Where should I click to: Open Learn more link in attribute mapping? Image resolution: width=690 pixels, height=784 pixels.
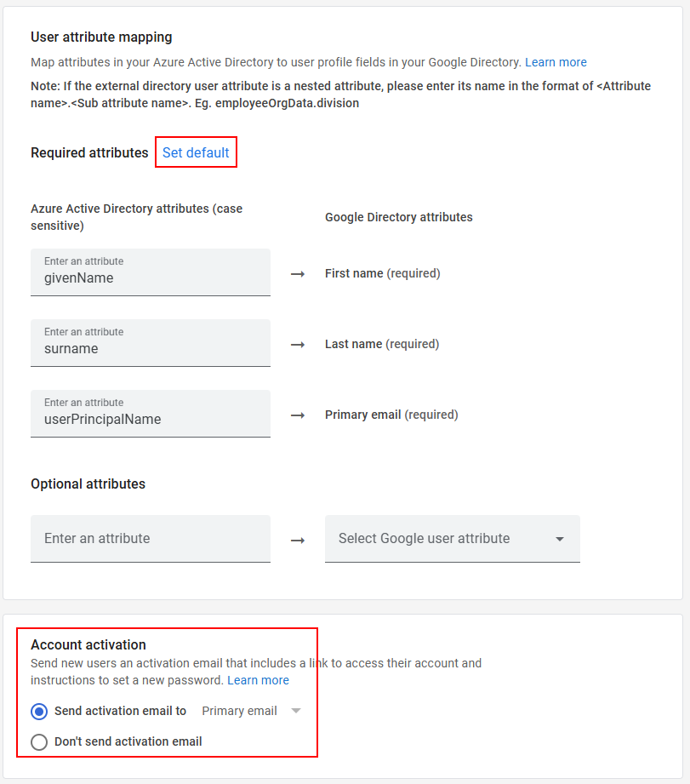[556, 62]
